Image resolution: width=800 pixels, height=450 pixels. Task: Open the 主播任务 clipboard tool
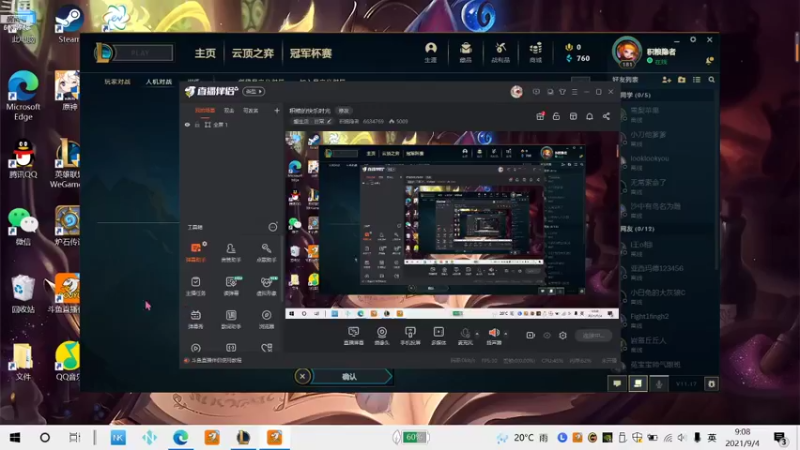tap(196, 286)
